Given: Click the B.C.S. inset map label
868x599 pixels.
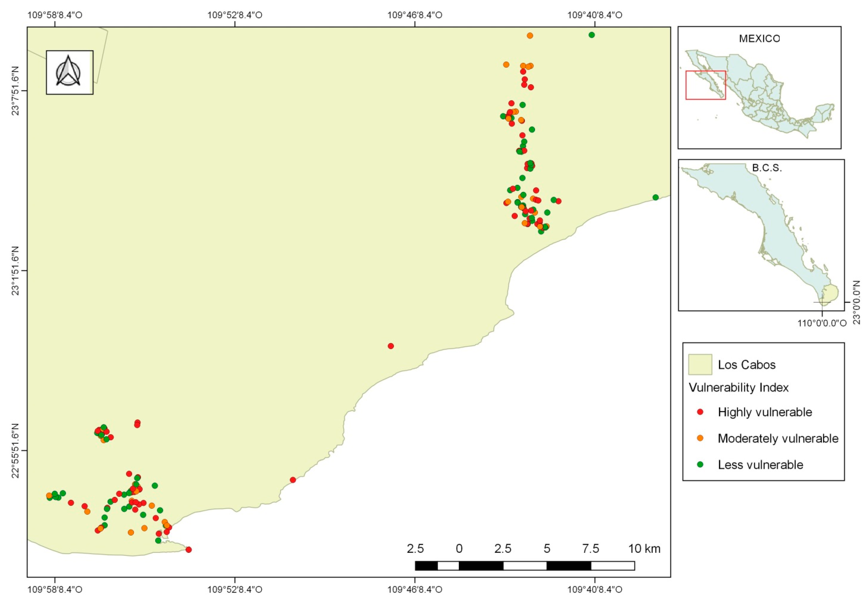Looking at the screenshot, I should [x=767, y=168].
